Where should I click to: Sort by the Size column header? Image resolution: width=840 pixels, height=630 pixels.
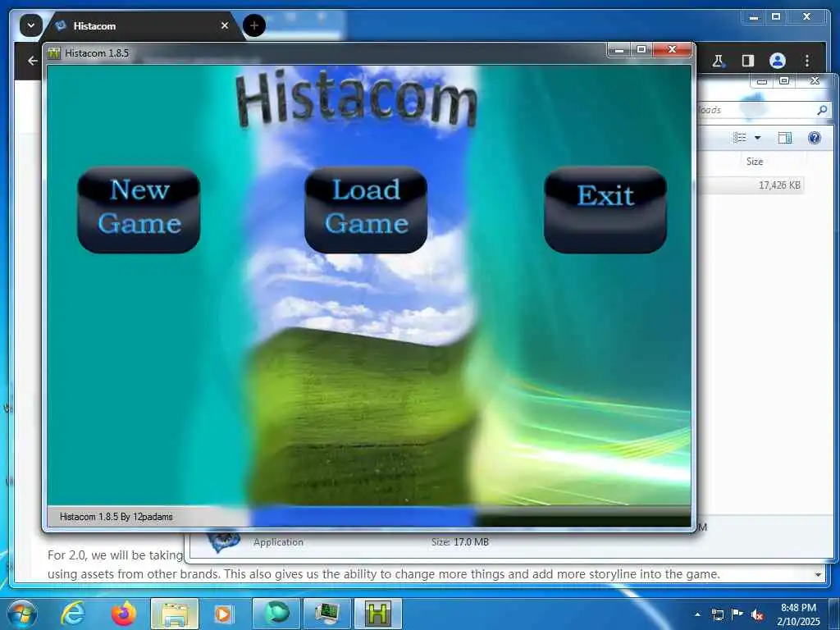[x=755, y=162]
